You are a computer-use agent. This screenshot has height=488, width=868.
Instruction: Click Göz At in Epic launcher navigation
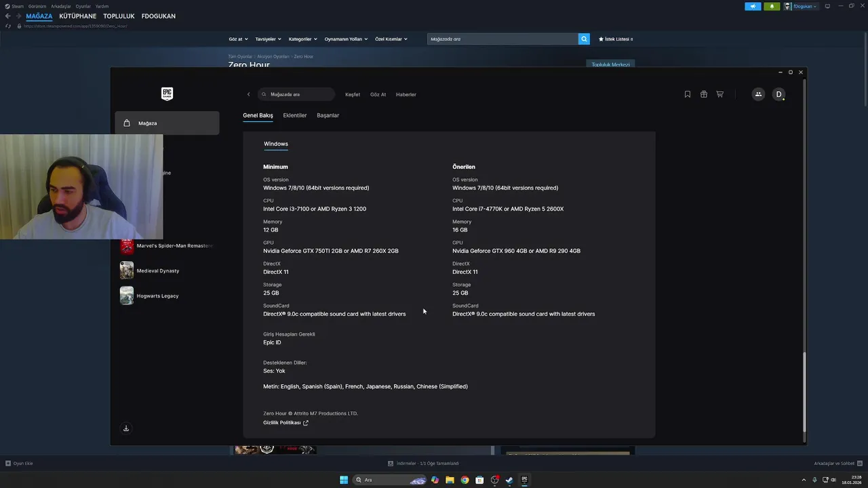[x=378, y=94]
